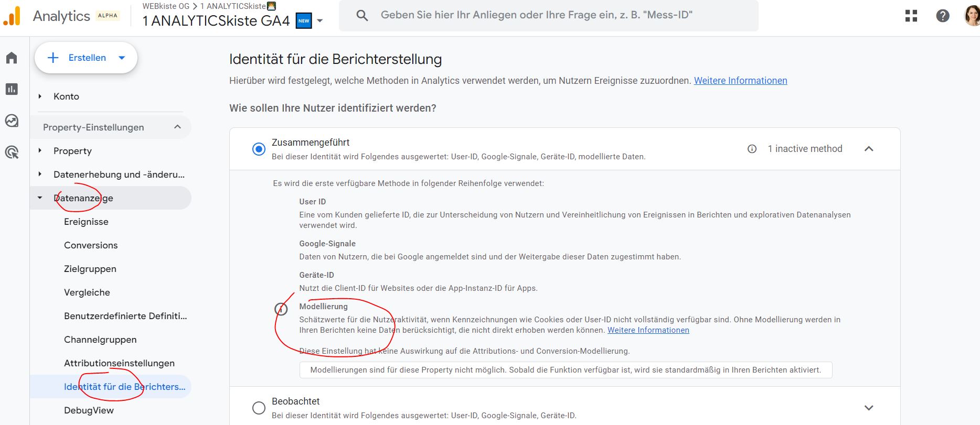Click the search magnifier icon
980x425 pixels.
[x=362, y=16]
